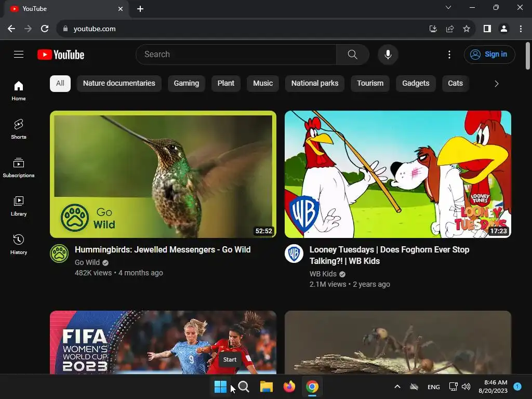Select the Nature documentaries chip
This screenshot has height=399, width=532.
[x=119, y=84]
